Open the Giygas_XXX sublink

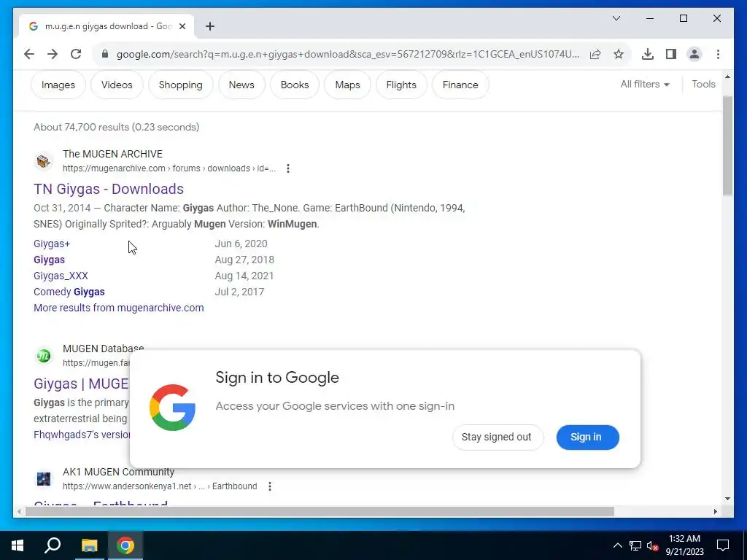tap(61, 276)
